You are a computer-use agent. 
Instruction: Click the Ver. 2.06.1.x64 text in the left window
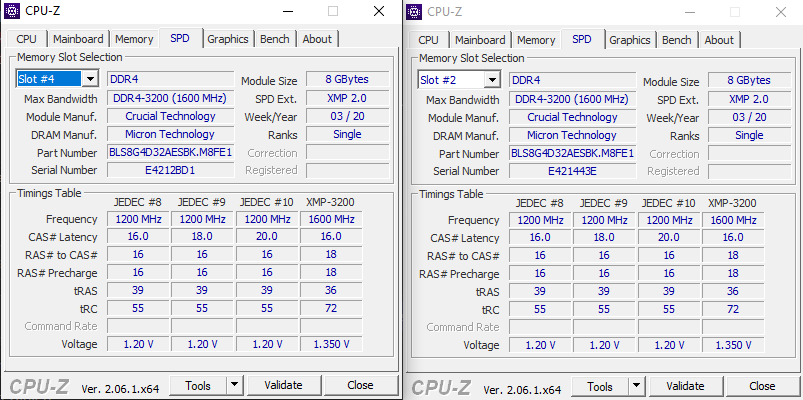pos(120,389)
